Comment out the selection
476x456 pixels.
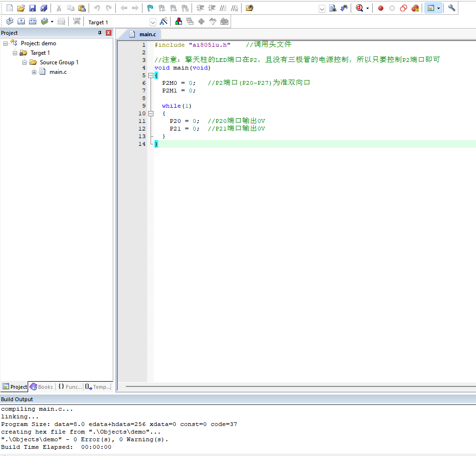[223, 8]
